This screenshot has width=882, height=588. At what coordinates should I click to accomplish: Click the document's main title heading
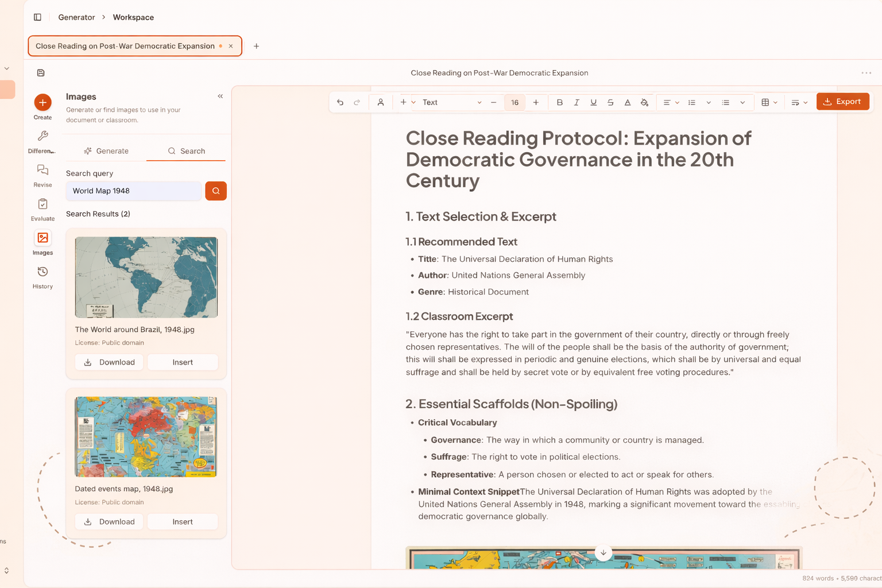pos(578,160)
